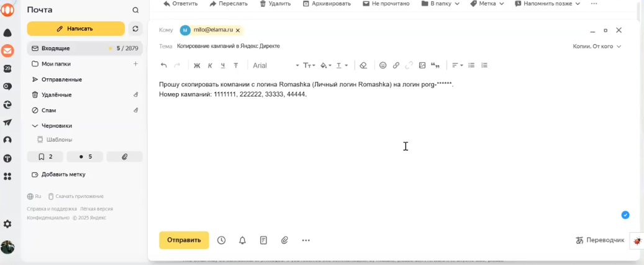Click the plus icon to add folder
This screenshot has width=644, height=265.
[x=136, y=64]
